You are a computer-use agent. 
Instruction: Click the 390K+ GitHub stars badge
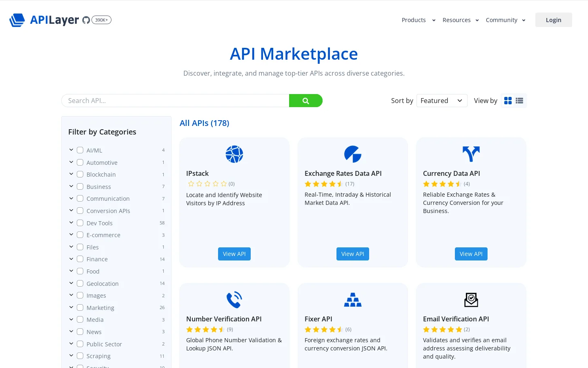102,20
